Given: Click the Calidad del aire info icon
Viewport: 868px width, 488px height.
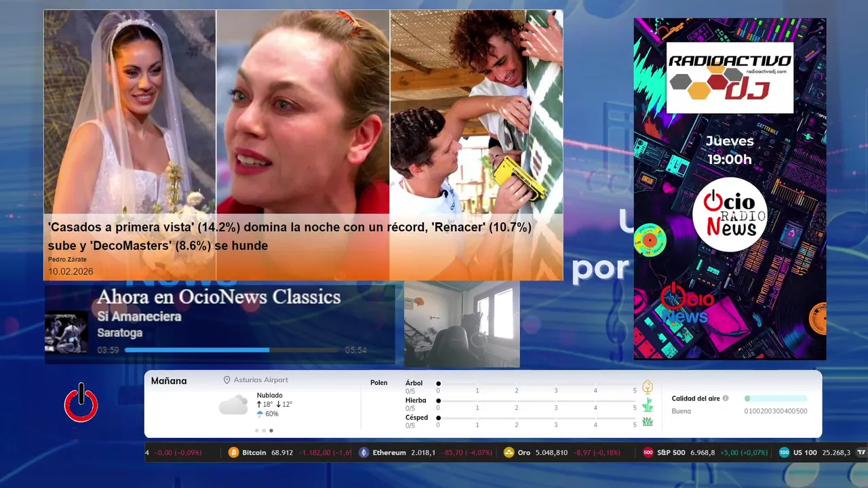Looking at the screenshot, I should 726,399.
